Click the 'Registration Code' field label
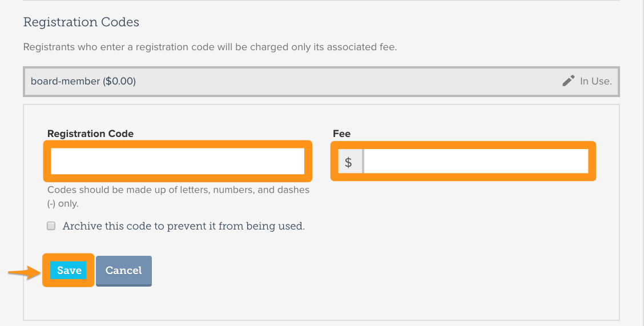644x326 pixels. click(x=90, y=134)
